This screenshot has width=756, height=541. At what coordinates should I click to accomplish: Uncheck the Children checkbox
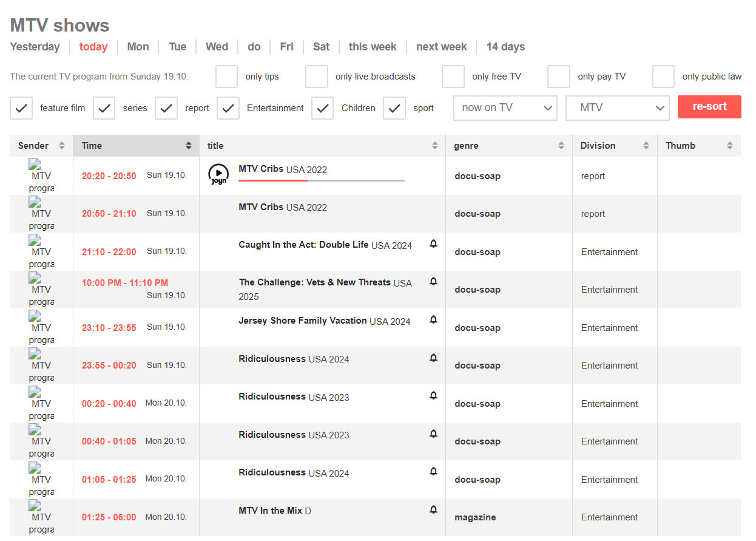[x=323, y=108]
